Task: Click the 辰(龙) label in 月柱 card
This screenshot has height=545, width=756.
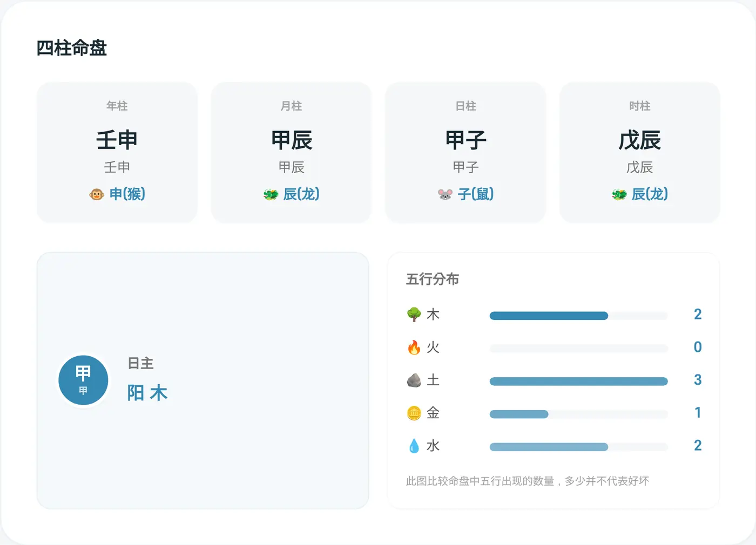Action: click(301, 194)
